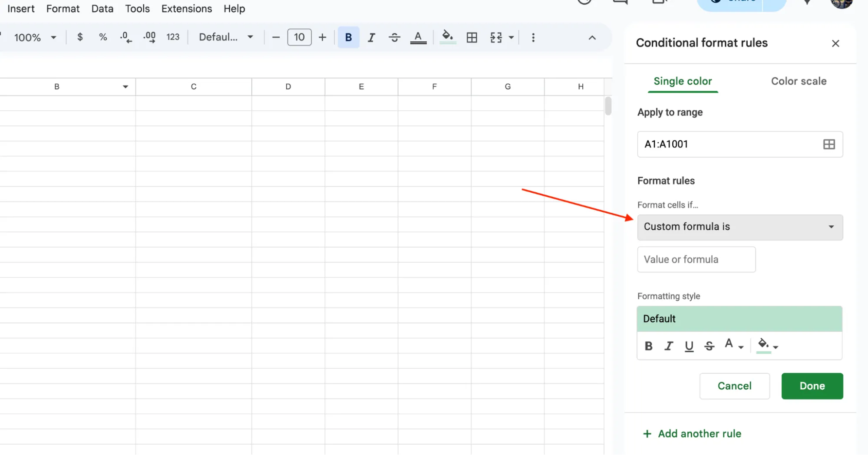Switch to the Color scale tab

click(798, 81)
